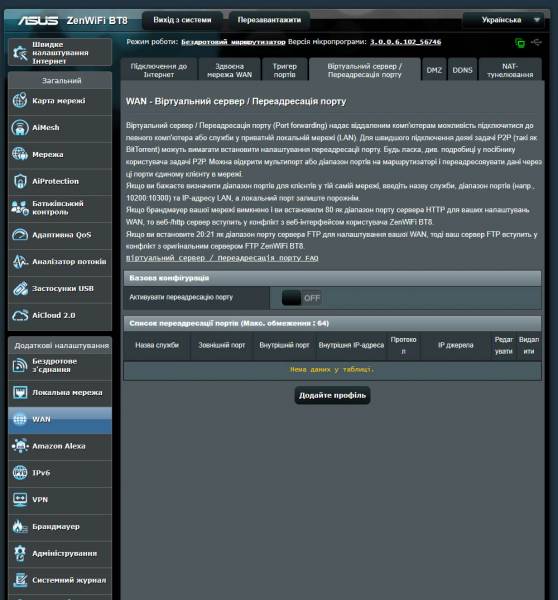Click the Загальний sidebar section heading
This screenshot has width=558, height=600.
(x=61, y=81)
